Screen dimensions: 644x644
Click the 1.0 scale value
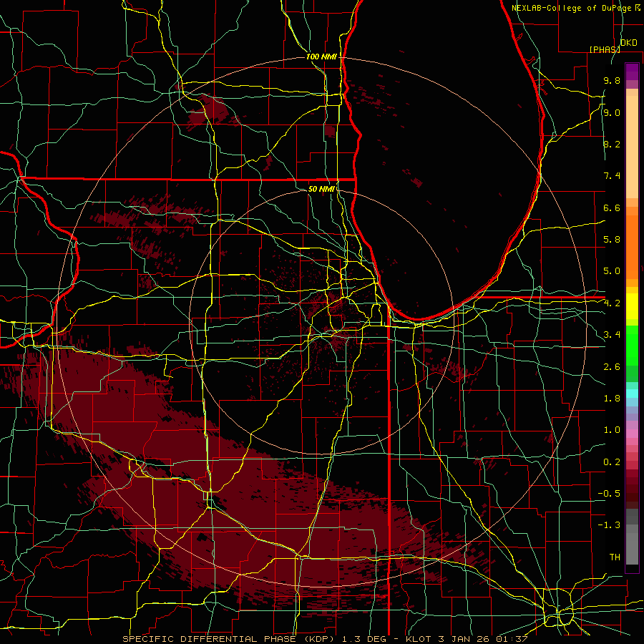pyautogui.click(x=612, y=430)
